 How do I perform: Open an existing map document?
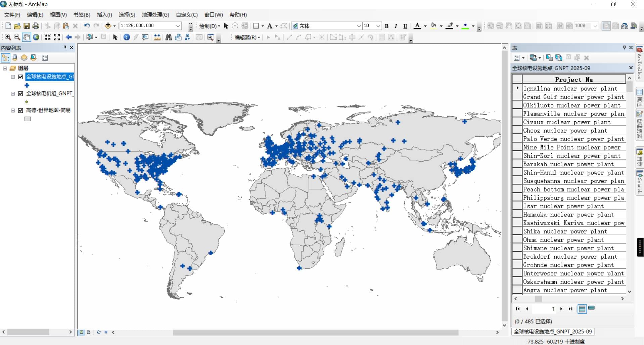[x=17, y=26]
